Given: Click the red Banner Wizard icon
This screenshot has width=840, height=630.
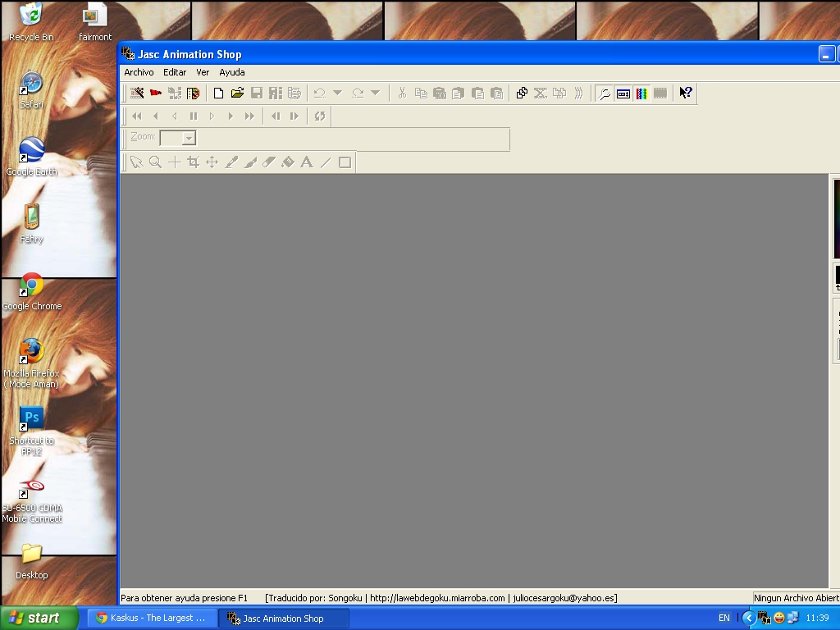Looking at the screenshot, I should [x=156, y=94].
